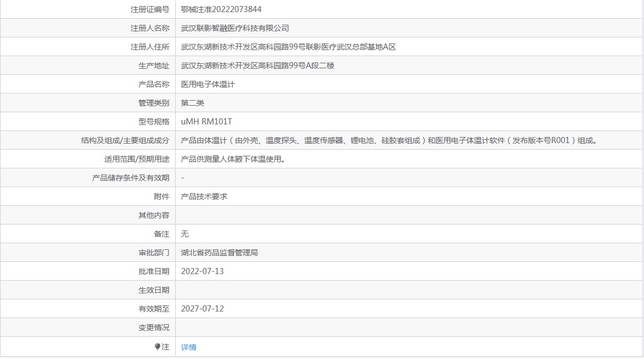Click the 适用范围/预期用途 label
The image size is (644, 361).
[137, 159]
